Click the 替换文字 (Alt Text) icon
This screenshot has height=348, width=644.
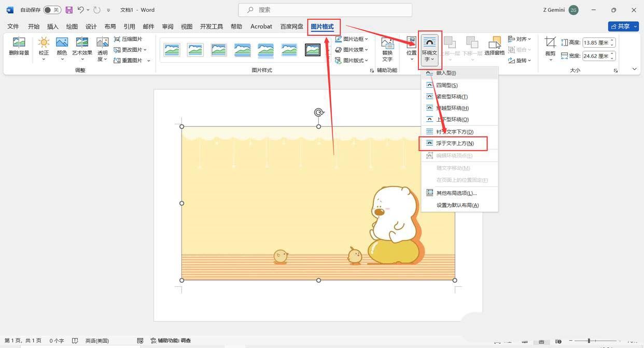[387, 49]
